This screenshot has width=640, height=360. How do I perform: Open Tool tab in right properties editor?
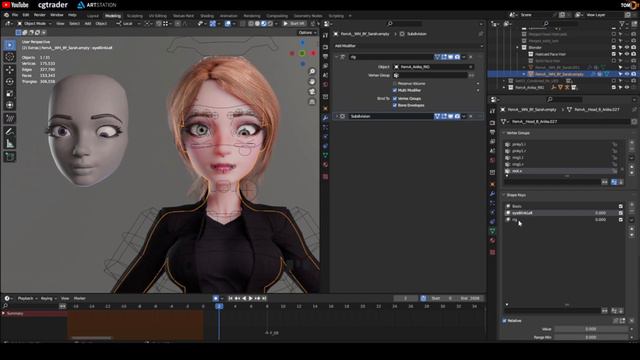tap(492, 111)
